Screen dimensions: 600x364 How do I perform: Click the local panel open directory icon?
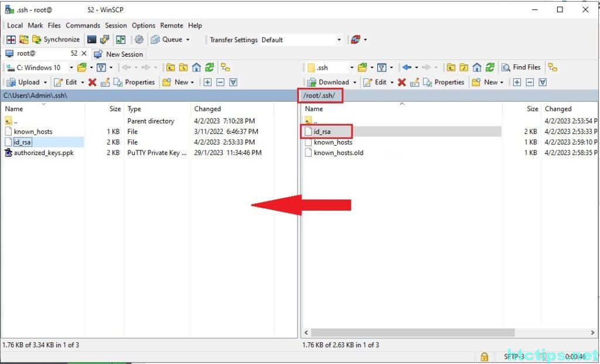(x=81, y=68)
